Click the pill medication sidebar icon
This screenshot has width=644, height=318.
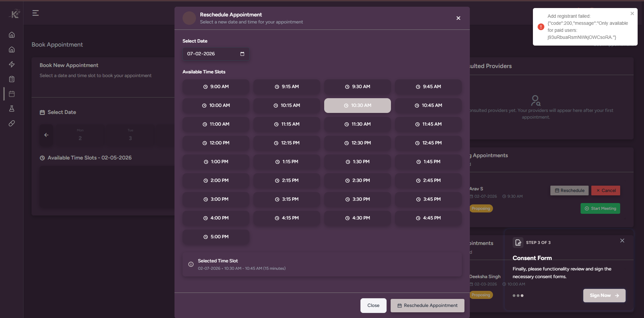[x=12, y=123]
